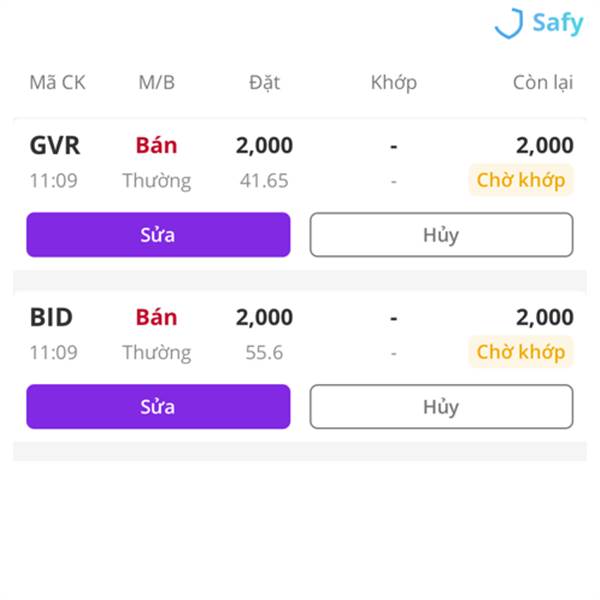This screenshot has height=600, width=600.
Task: Select the Còn lại column header
Action: point(543,83)
